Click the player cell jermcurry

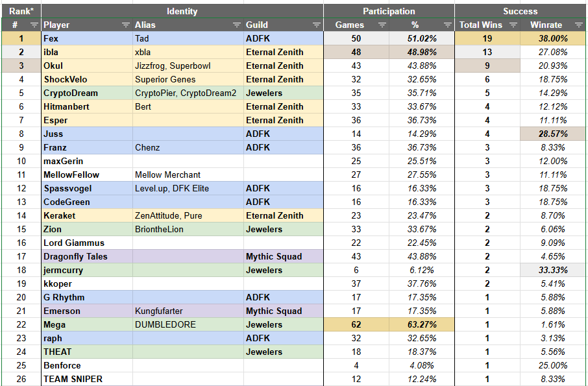(87, 270)
